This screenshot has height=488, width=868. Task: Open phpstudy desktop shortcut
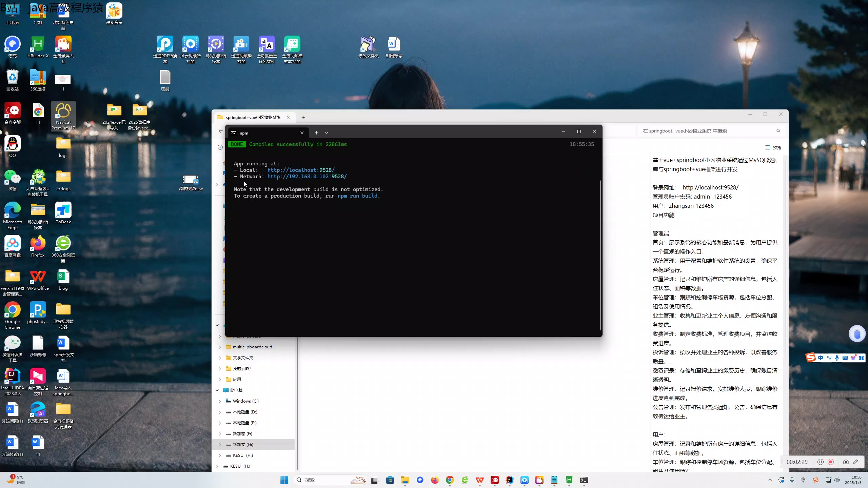click(x=38, y=313)
